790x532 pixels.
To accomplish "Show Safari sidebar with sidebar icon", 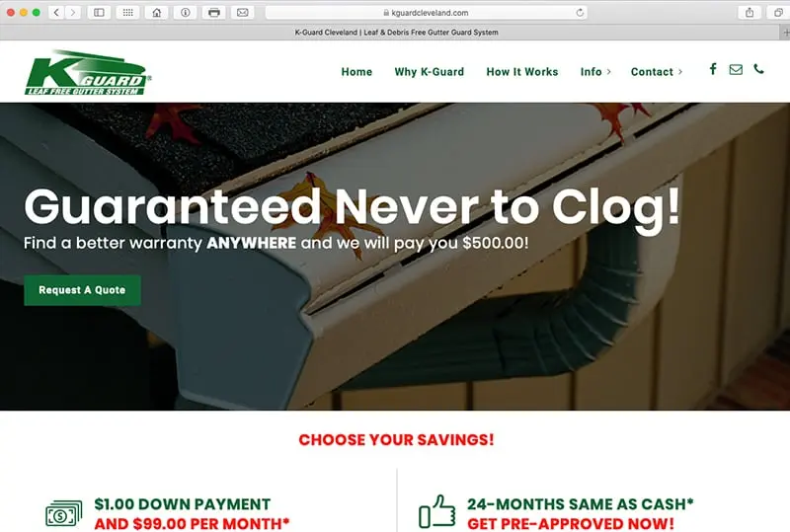I will [x=100, y=13].
